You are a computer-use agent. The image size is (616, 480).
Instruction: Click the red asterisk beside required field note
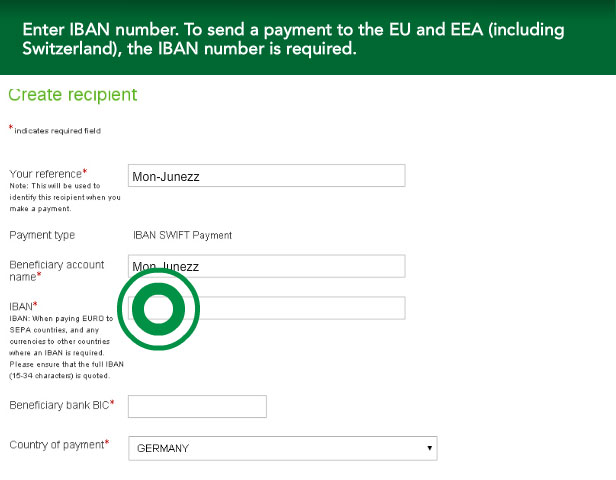(x=11, y=127)
